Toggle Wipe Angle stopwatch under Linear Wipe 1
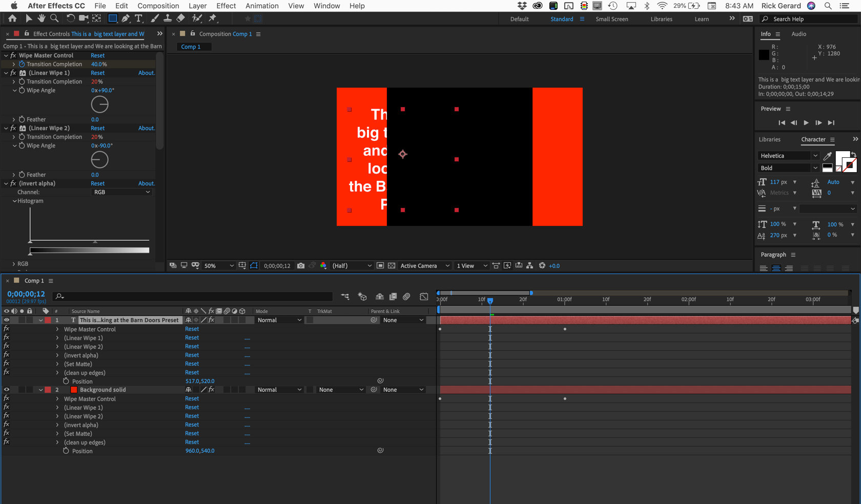This screenshot has height=504, width=861. pos(22,90)
